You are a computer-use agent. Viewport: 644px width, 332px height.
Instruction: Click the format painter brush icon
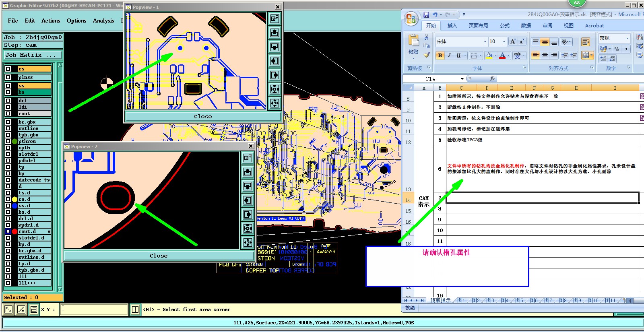tap(427, 55)
